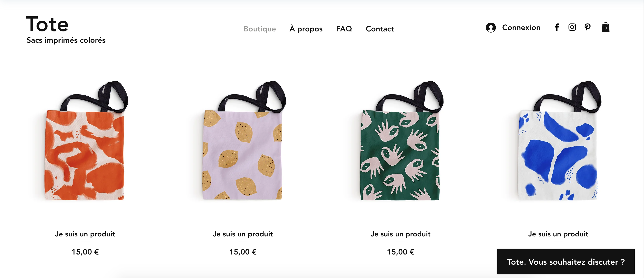This screenshot has width=644, height=278.
Task: Open the Contact page
Action: point(380,29)
